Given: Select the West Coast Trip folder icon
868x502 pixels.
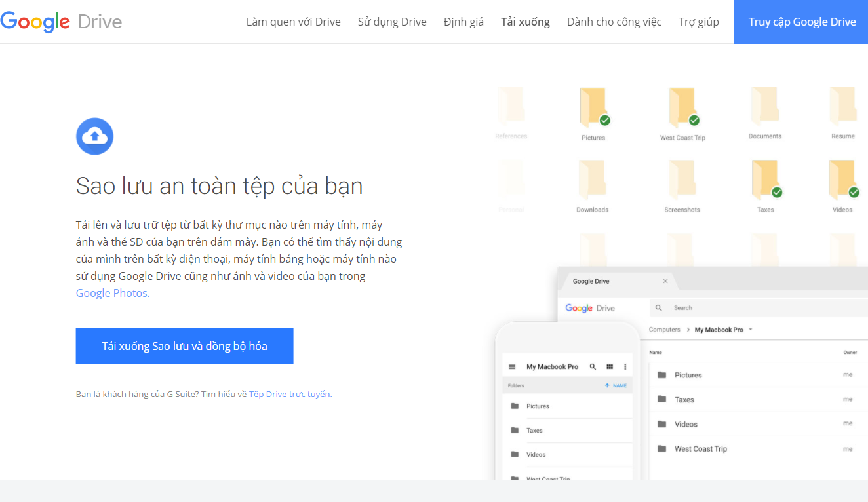Looking at the screenshot, I should pos(682,109).
